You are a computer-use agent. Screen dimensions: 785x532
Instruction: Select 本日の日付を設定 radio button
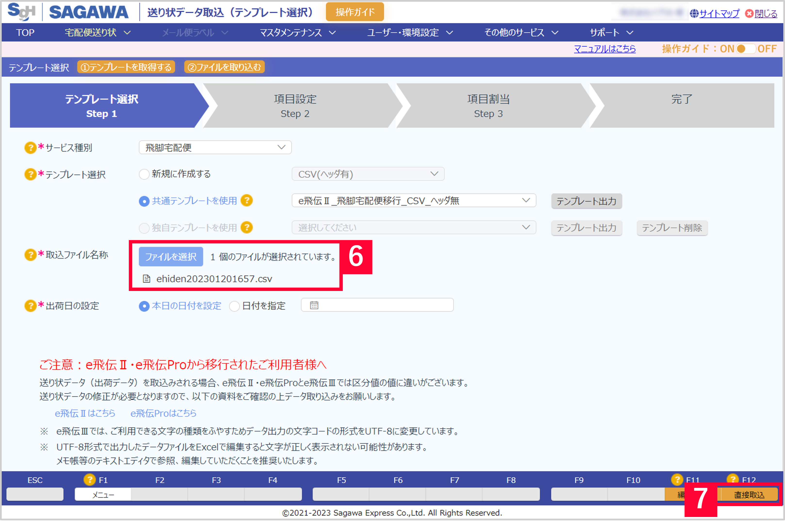pyautogui.click(x=144, y=306)
